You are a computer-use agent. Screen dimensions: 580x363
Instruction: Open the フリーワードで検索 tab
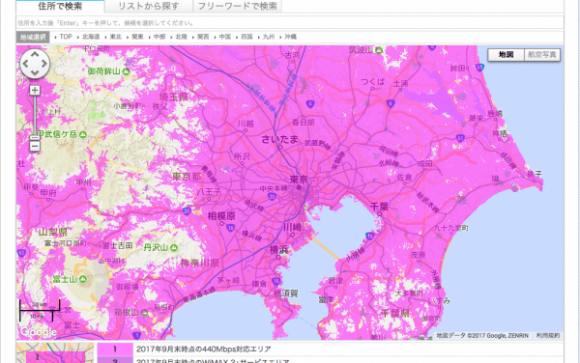click(237, 6)
